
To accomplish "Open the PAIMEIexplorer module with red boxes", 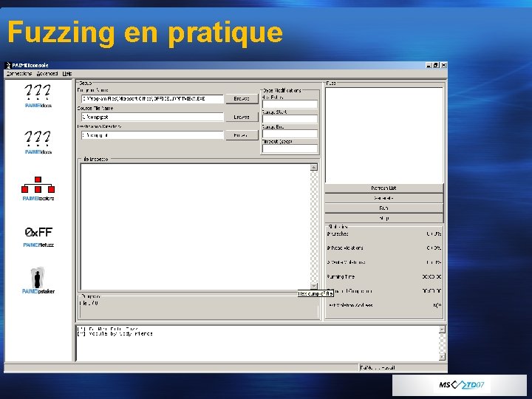I will 38,188.
